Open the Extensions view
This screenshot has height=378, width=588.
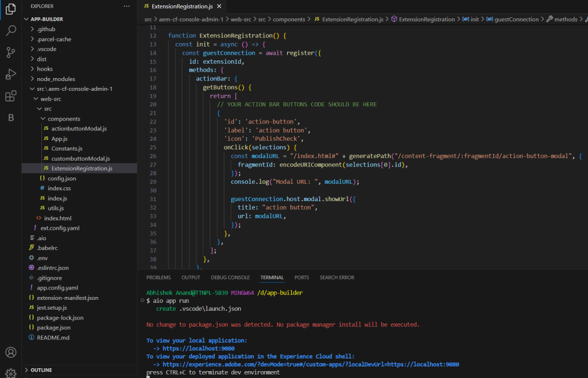(10, 96)
